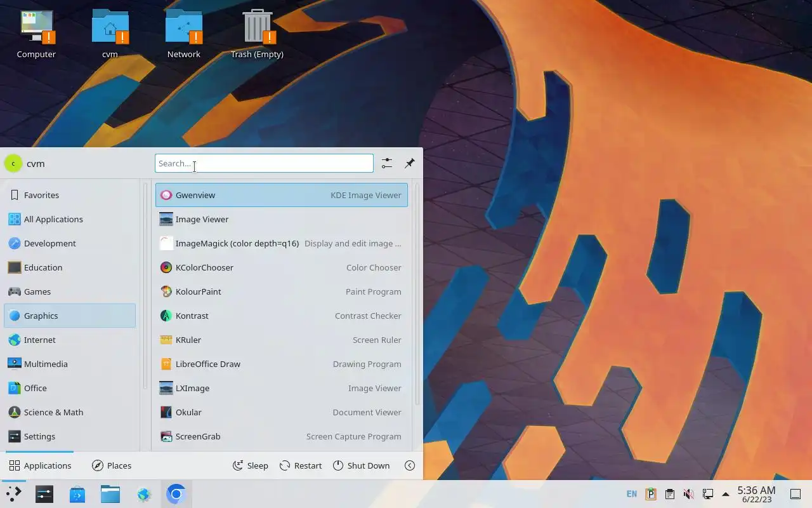
Task: Open Chromium browser taskbar icon
Action: (x=176, y=494)
